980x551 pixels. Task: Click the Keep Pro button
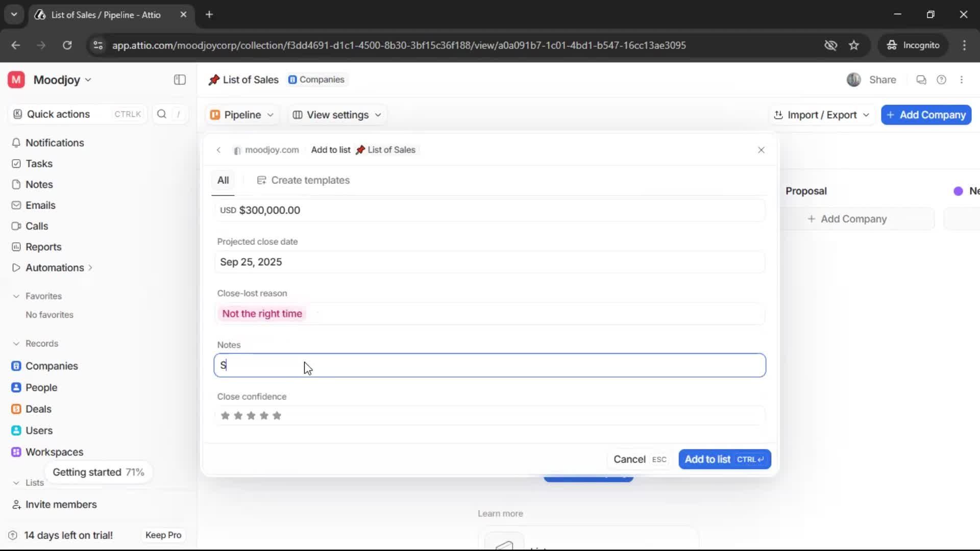163,535
